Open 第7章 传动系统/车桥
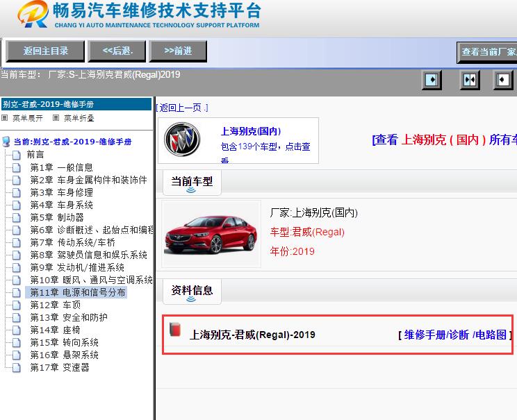Viewport: 517px width, 420px height. [72, 243]
